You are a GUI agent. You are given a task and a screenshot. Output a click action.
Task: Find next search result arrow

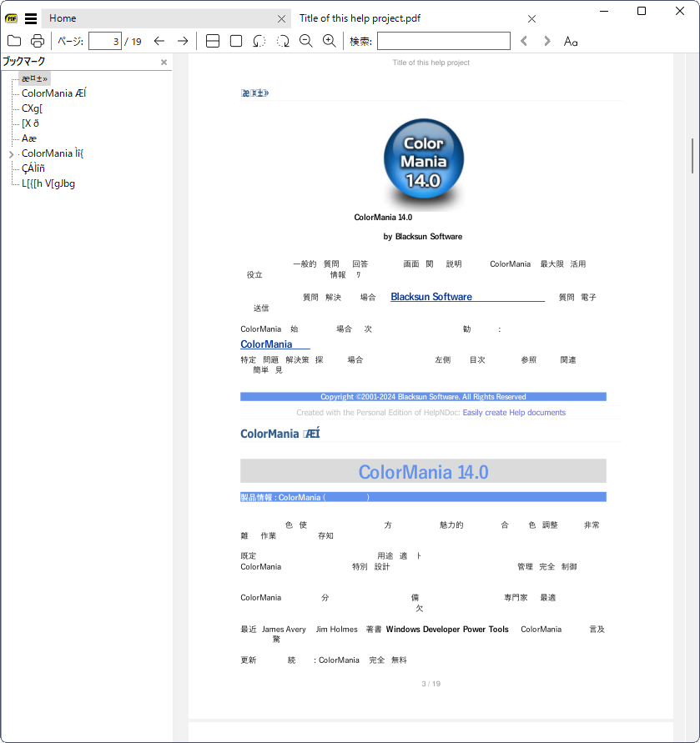(x=547, y=41)
